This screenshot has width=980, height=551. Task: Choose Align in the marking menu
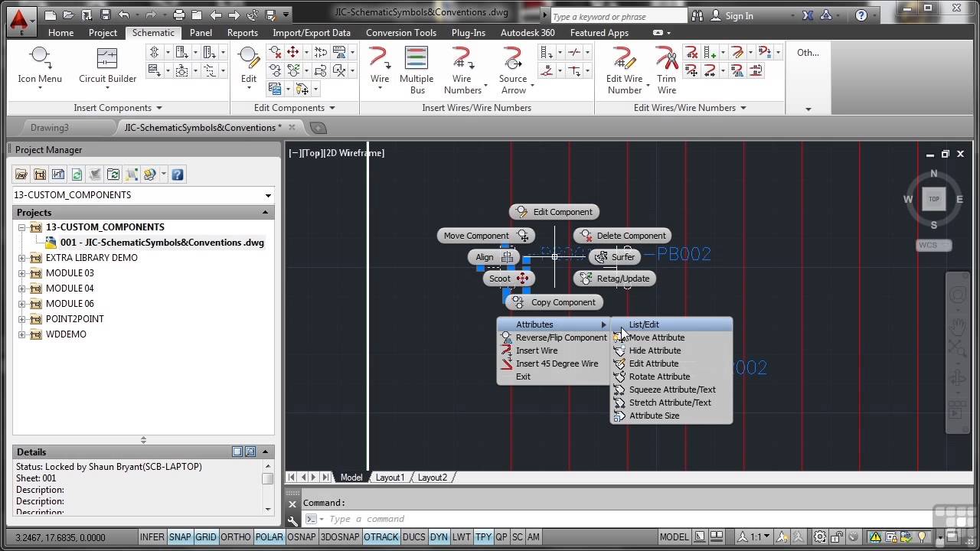pos(493,257)
